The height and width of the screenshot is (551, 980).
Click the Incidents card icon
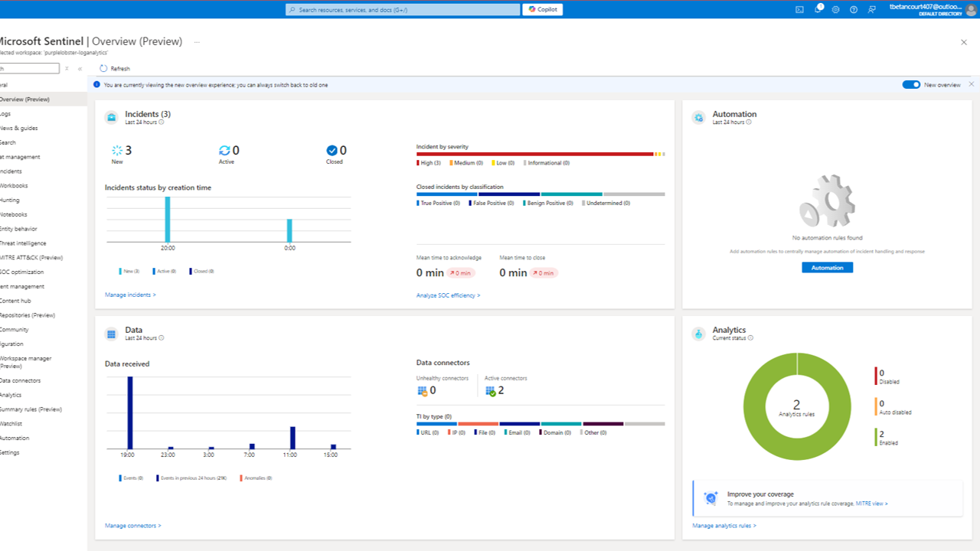click(x=112, y=117)
